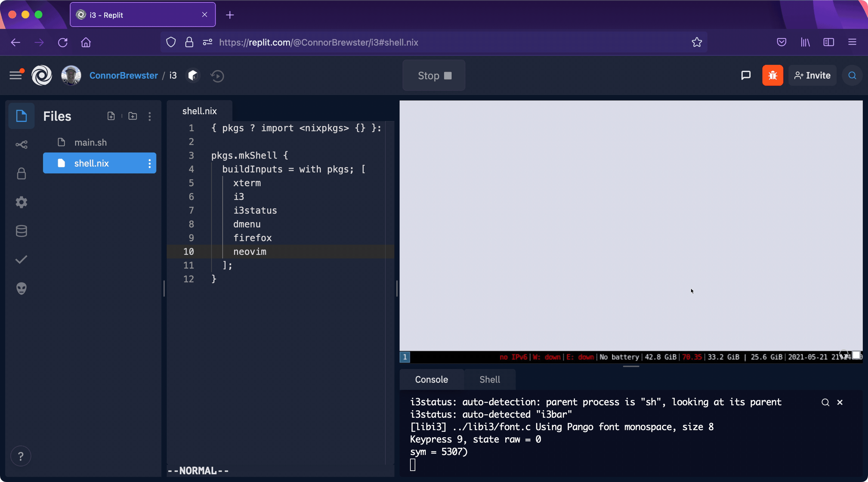The image size is (868, 482).
Task: Open the Files panel three-dot menu
Action: (150, 116)
